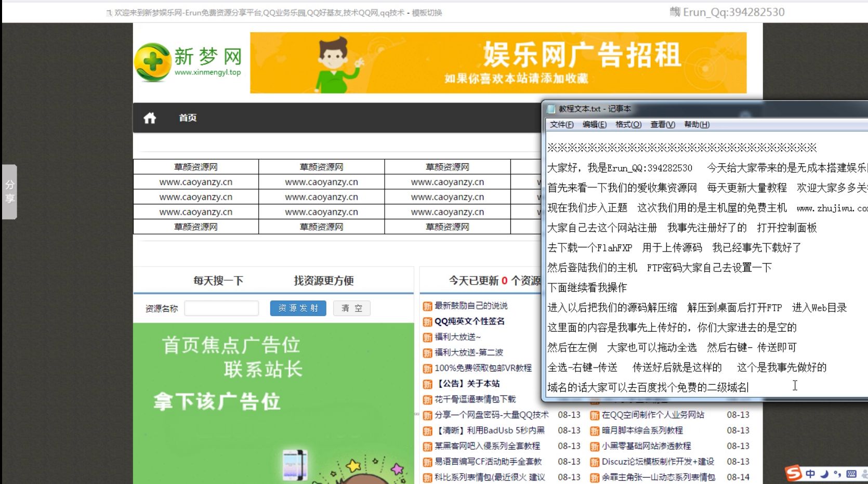The image size is (868, 484).
Task: Open 易语言编写CF活动助手全套教 link
Action: [x=488, y=462]
